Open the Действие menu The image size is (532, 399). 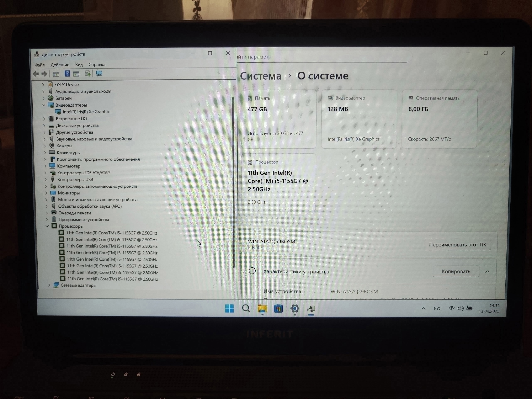point(60,65)
